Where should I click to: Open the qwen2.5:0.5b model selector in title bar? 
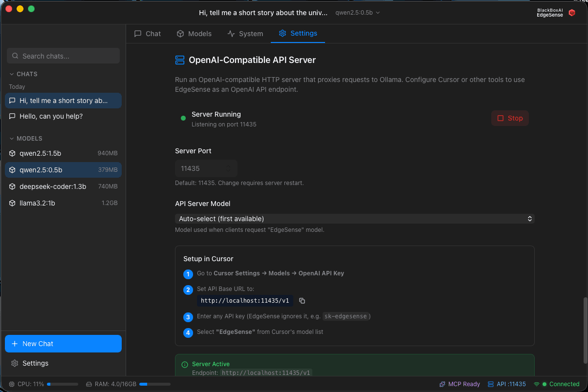point(357,13)
